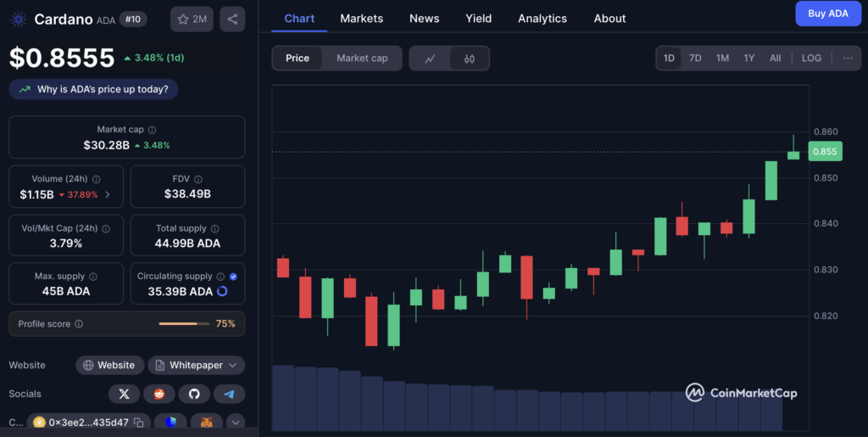Click the Volume (24h) info icon
868x437 pixels.
coord(97,179)
